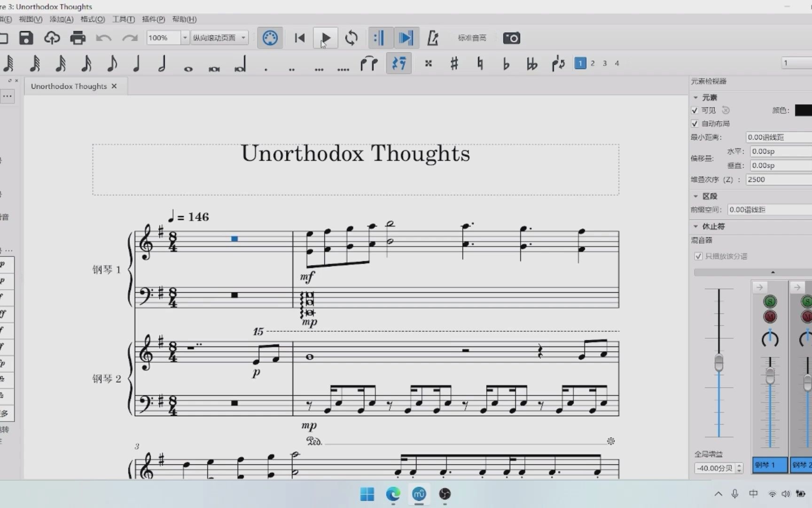The image size is (812, 508).
Task: Collapse the 区段 section
Action: click(x=696, y=196)
